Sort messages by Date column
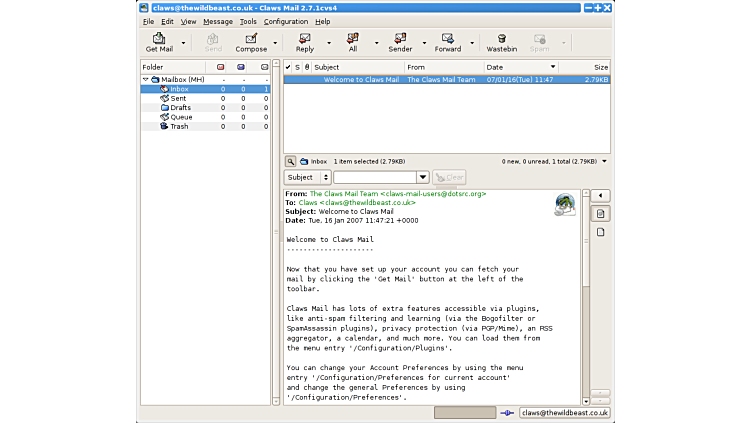This screenshot has height=423, width=752. (x=521, y=67)
